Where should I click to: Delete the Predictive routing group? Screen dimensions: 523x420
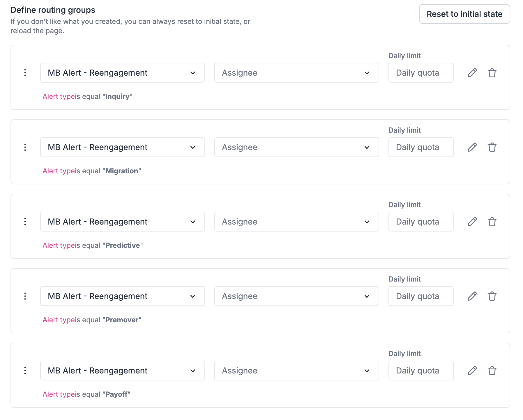click(492, 222)
